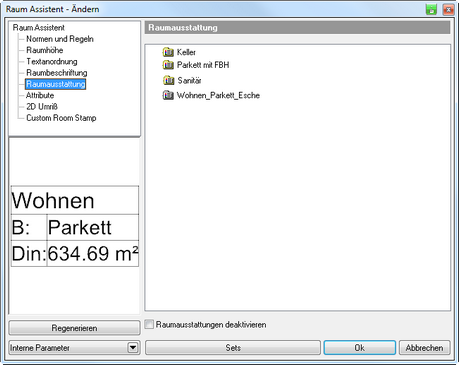Click the Sanitär equipment icon
This screenshot has height=365, width=459.
(x=169, y=80)
